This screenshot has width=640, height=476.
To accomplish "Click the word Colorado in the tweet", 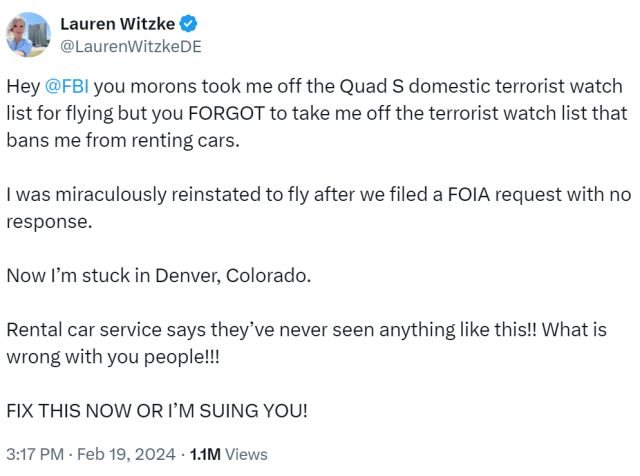I will pyautogui.click(x=268, y=276).
